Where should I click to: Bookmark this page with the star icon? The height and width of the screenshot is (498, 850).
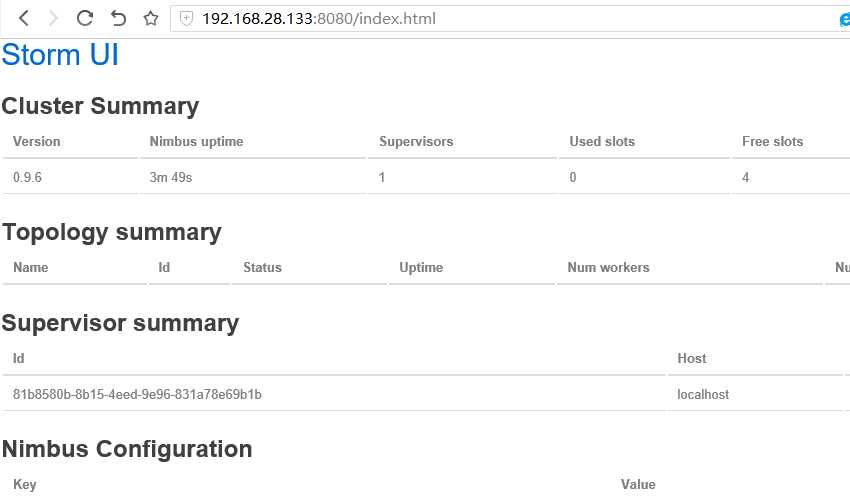151,18
